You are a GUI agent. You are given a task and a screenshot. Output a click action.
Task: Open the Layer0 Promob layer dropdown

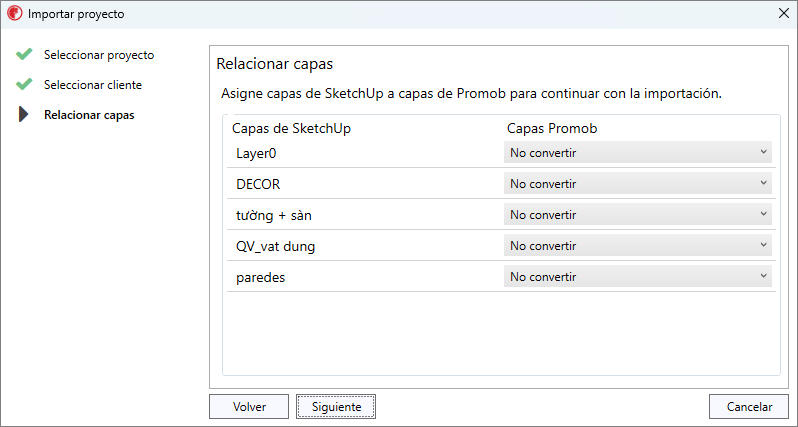(638, 153)
